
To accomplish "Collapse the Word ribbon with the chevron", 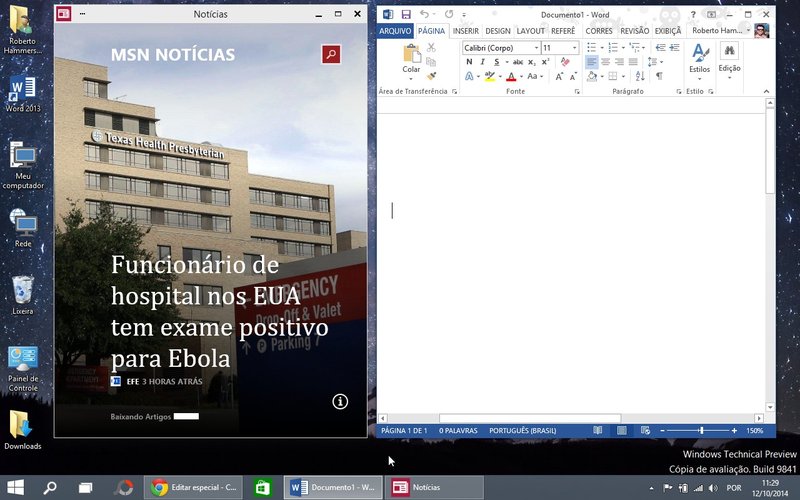I will point(766,91).
